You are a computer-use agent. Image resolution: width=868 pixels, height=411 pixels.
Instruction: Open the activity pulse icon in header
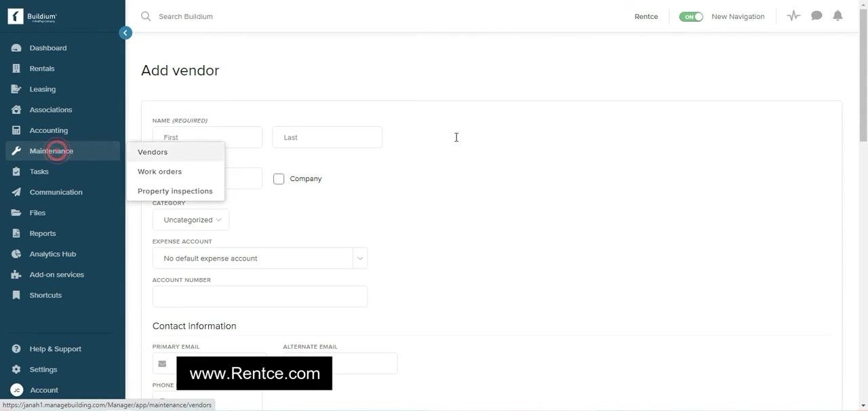793,16
